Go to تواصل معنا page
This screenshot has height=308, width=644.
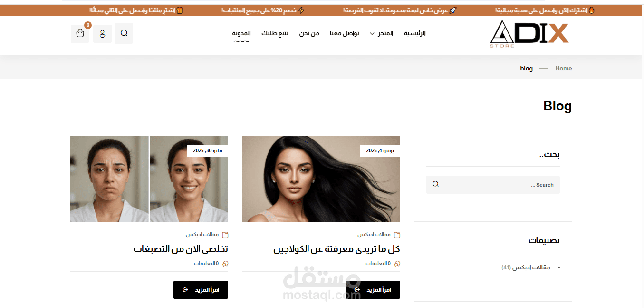pos(345,33)
